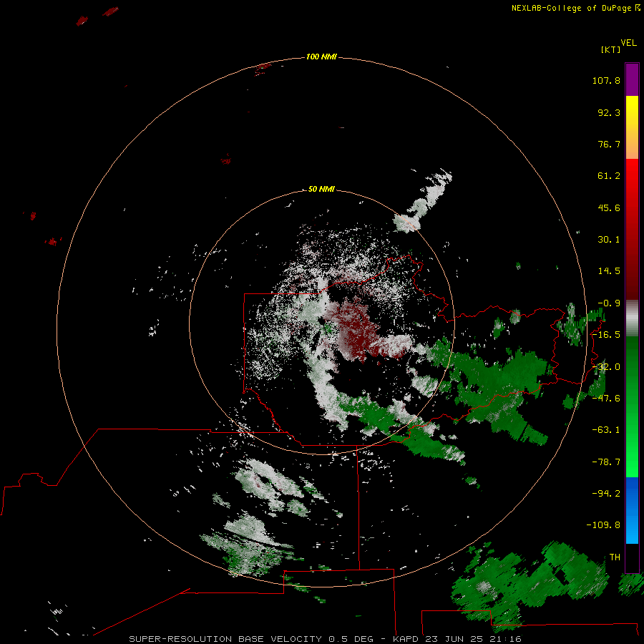Click the 30.1 legend value
The image size is (644, 644).
point(609,240)
